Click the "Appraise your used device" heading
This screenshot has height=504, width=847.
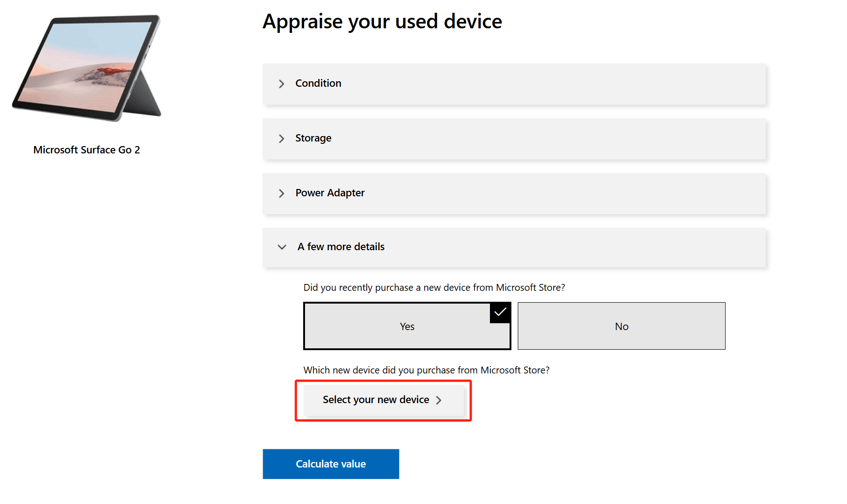click(x=382, y=21)
